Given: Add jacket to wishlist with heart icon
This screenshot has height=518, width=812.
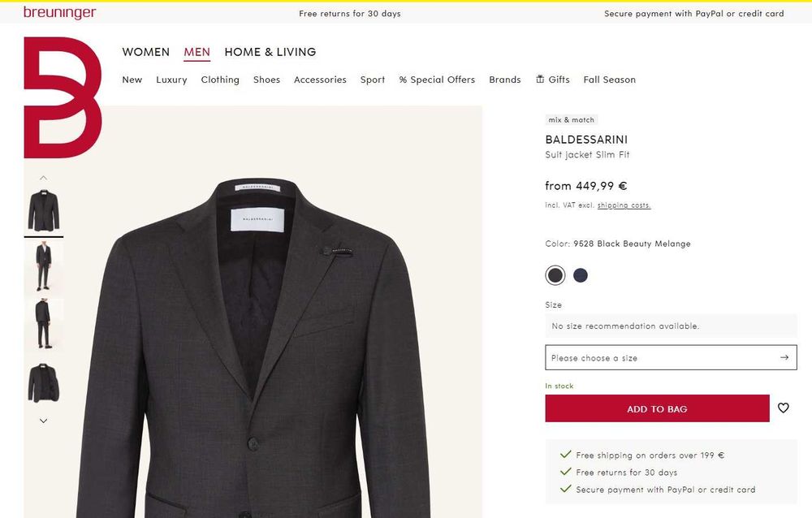Looking at the screenshot, I should click(x=783, y=408).
